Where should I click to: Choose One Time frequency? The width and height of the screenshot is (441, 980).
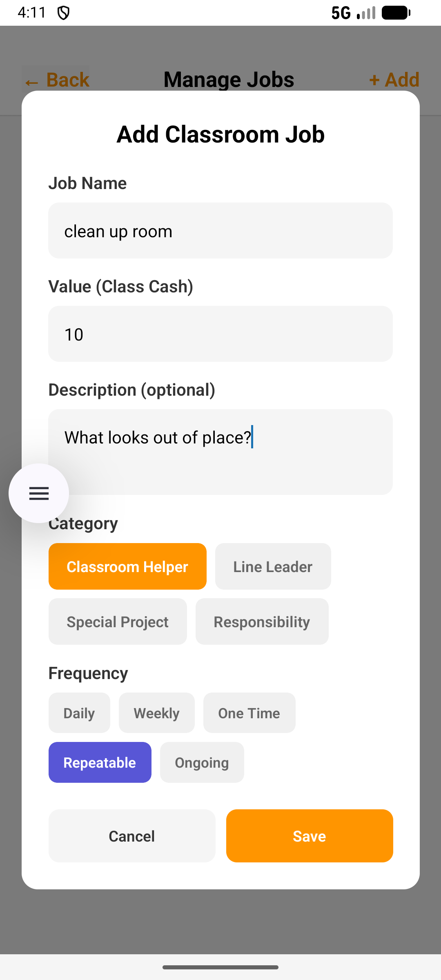[249, 713]
